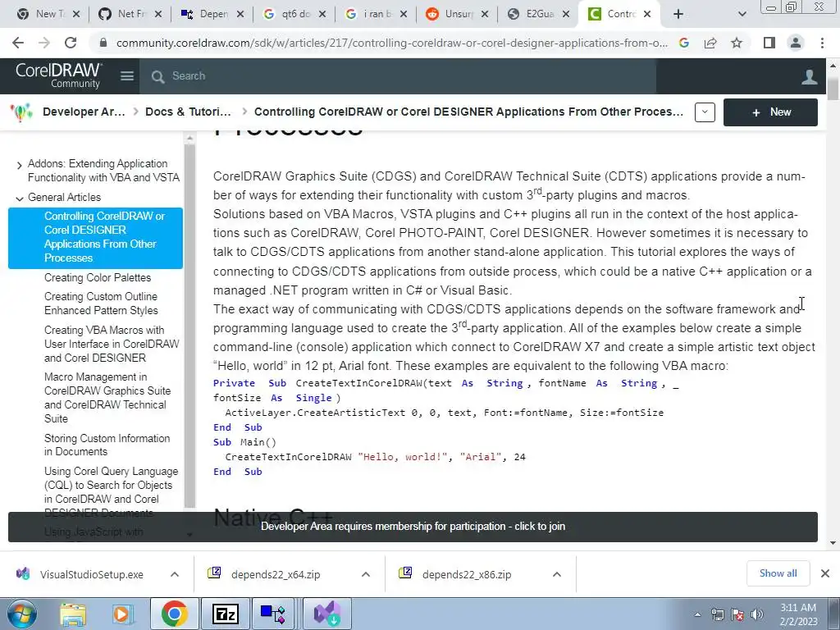This screenshot has width=840, height=630.
Task: Expand options for depends22_x64.zip download
Action: click(x=366, y=574)
